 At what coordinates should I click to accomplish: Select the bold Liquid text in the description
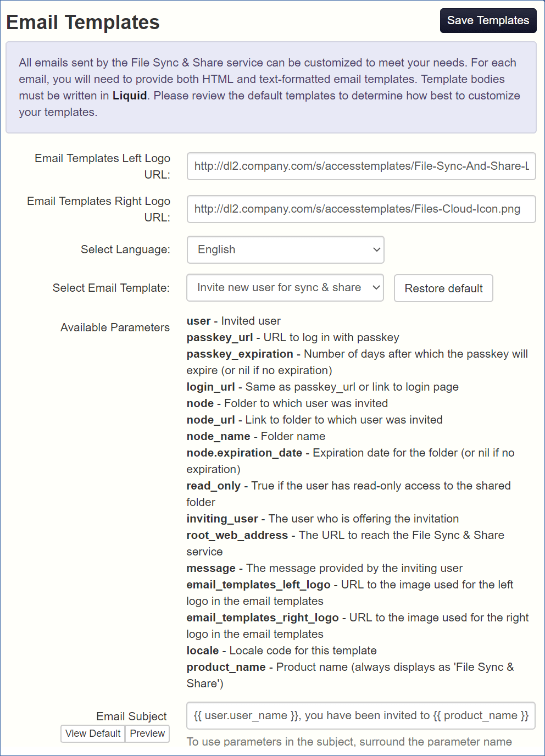pos(128,95)
